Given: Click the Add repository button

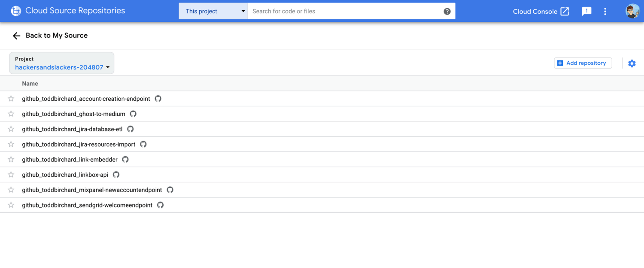Looking at the screenshot, I should click(x=583, y=63).
